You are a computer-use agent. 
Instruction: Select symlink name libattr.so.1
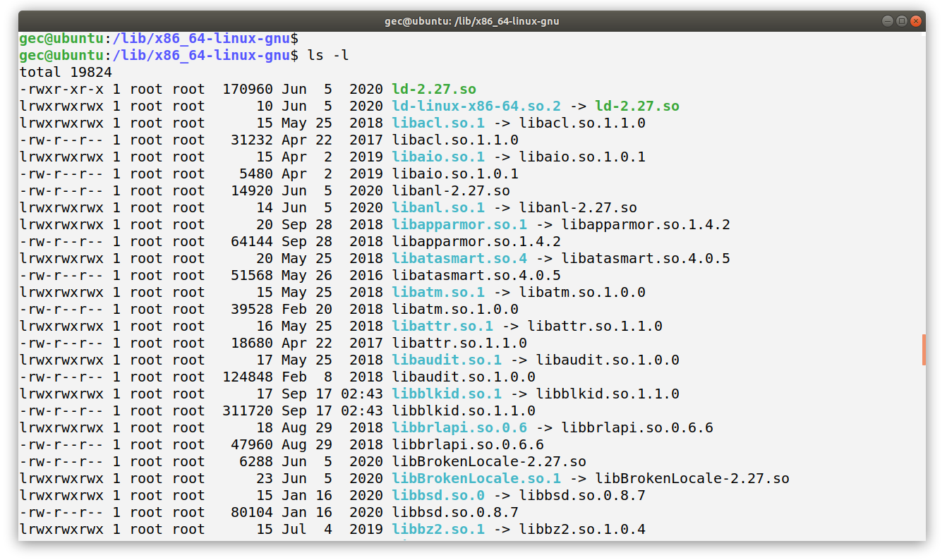coord(442,326)
